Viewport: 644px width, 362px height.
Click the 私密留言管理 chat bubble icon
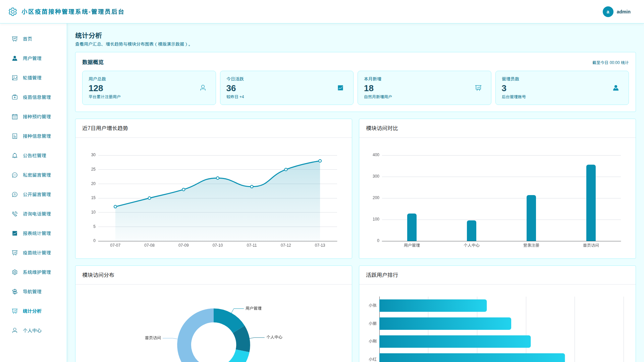click(15, 175)
